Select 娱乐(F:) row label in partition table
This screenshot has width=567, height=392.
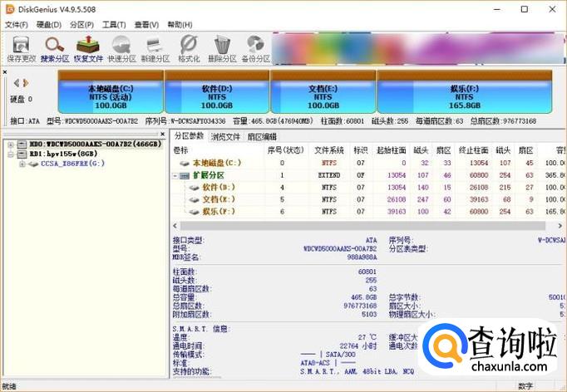point(219,211)
